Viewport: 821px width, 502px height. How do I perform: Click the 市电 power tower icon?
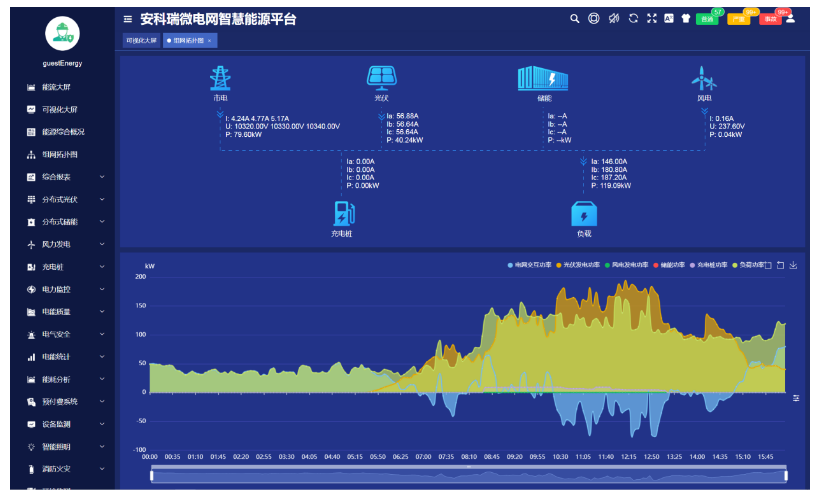(x=220, y=78)
